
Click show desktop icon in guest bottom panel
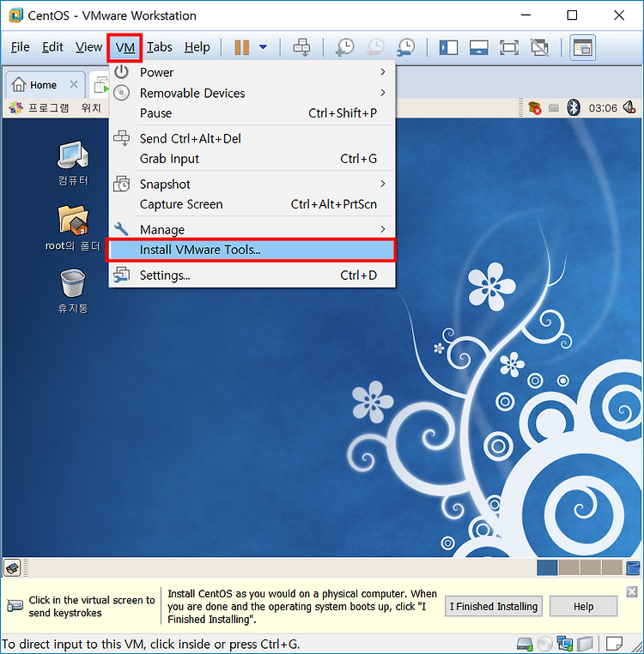tap(12, 567)
